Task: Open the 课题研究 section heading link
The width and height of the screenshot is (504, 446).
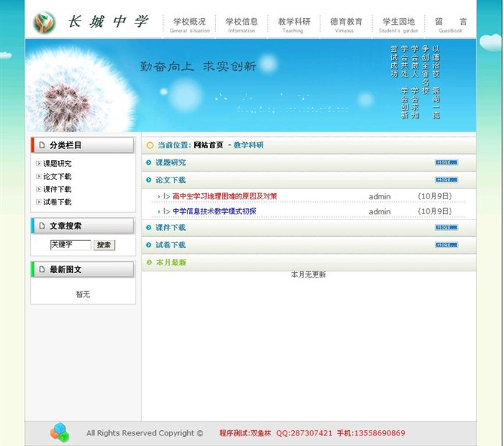Action: (171, 162)
